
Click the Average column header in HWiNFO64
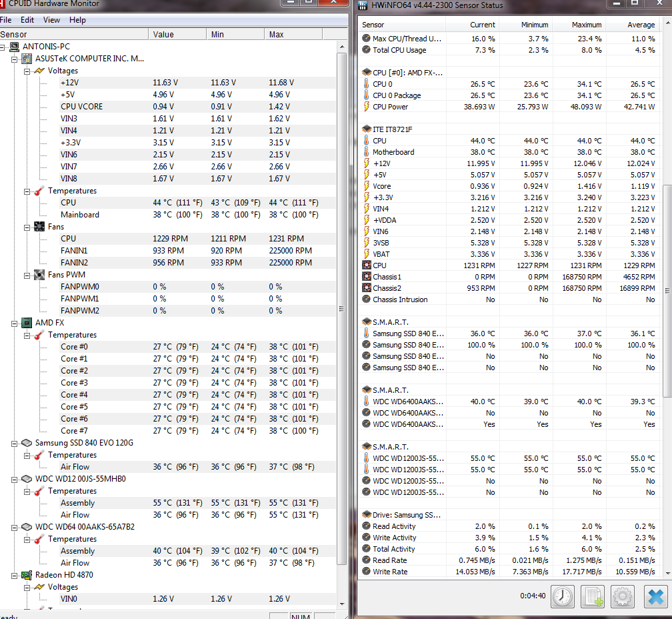(633, 25)
